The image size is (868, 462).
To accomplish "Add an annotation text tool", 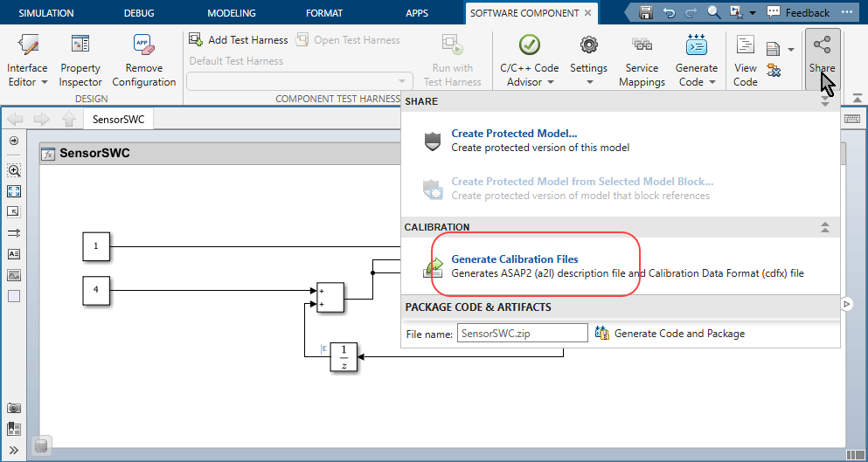I will tap(14, 254).
